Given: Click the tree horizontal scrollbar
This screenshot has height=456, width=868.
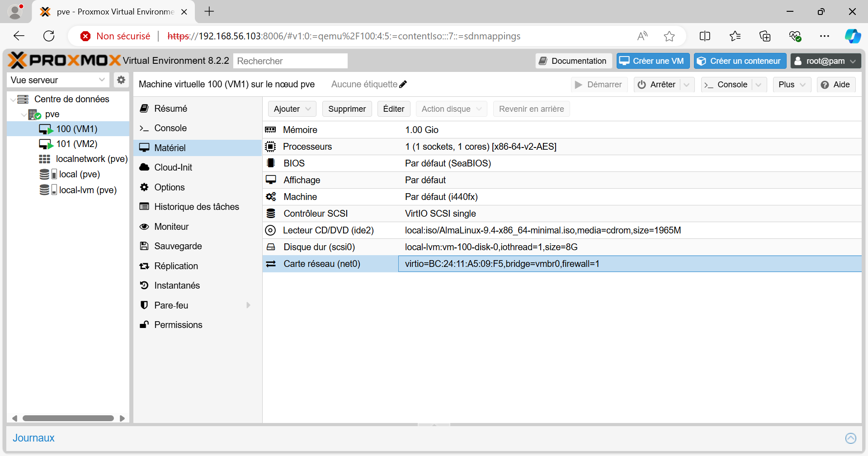Looking at the screenshot, I should click(x=68, y=418).
